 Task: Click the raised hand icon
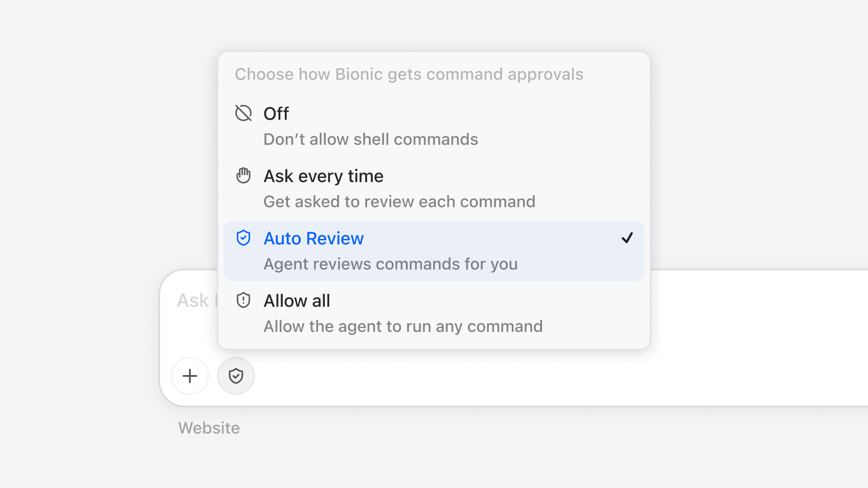[243, 175]
